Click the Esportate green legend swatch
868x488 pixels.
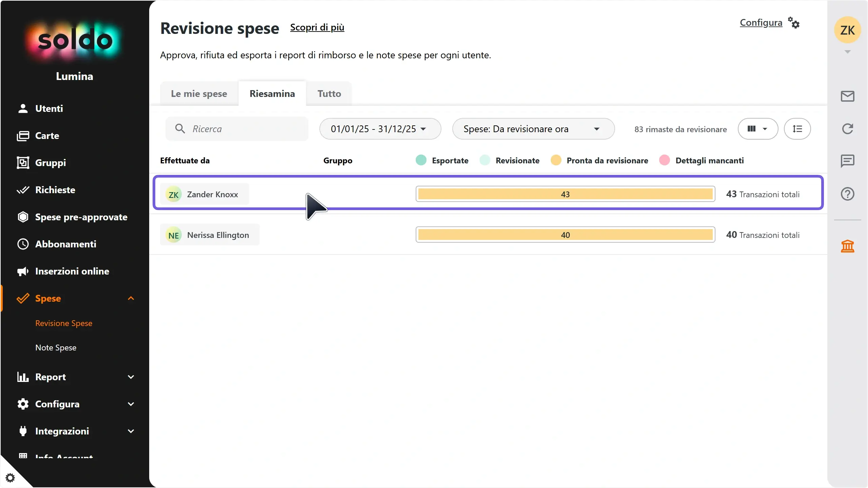pos(421,160)
